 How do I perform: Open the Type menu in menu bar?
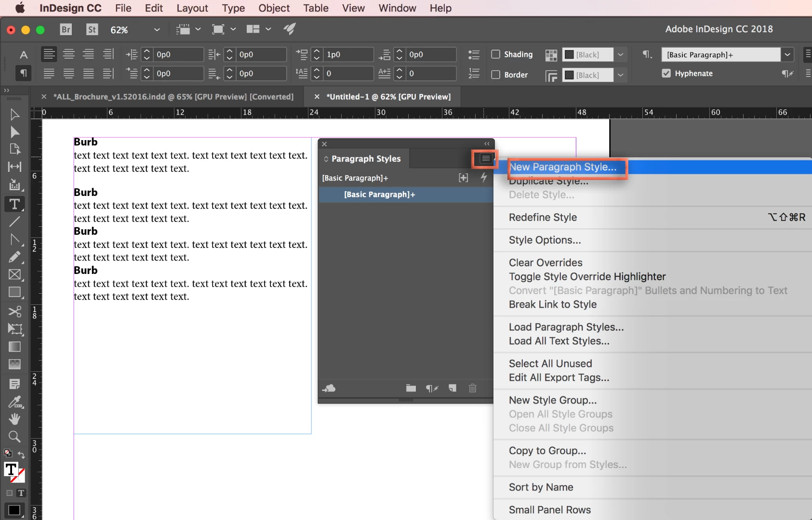233,8
